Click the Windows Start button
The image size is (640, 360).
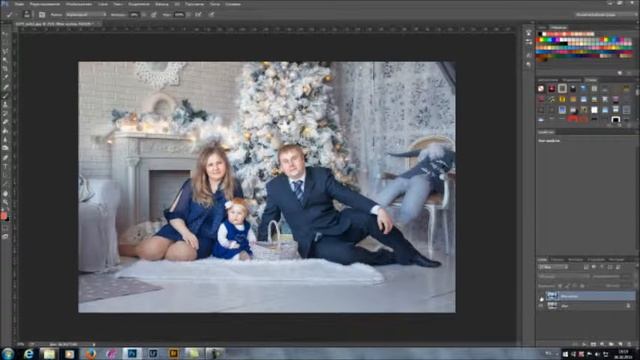tap(8, 353)
